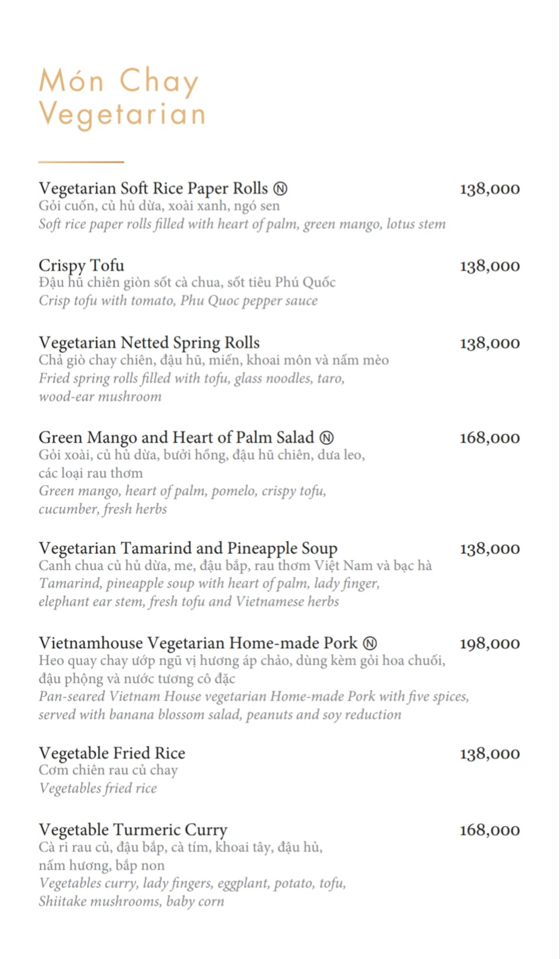Click the N icon after Home-made Pork title
560x959 pixels.
tap(370, 643)
